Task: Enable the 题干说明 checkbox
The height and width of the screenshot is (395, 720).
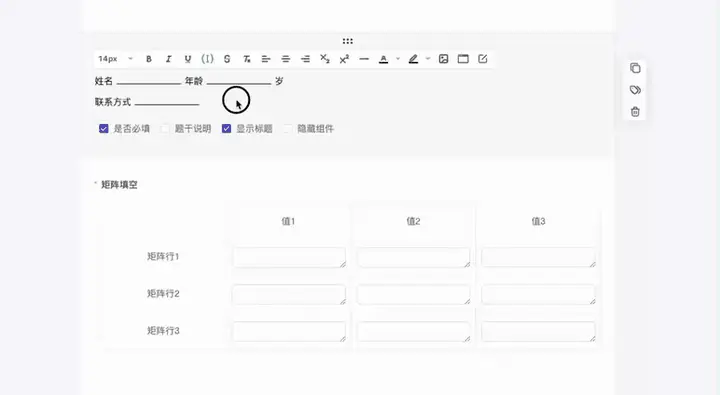Action: point(165,129)
